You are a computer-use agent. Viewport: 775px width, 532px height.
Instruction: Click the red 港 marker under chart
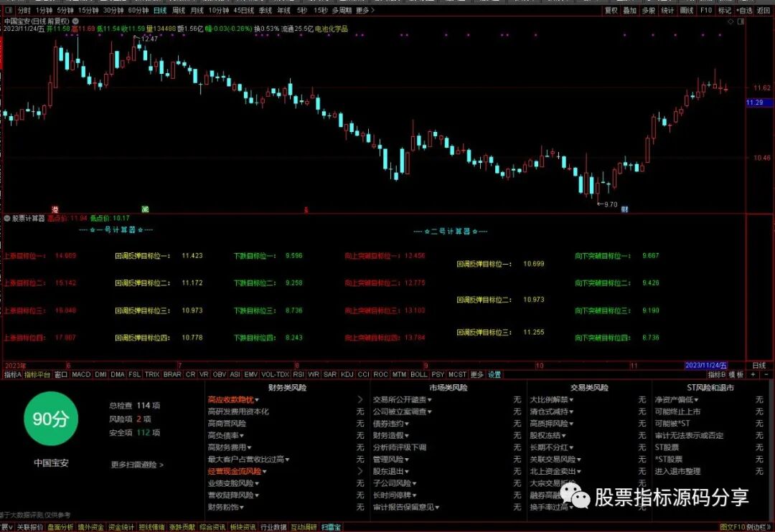[x=55, y=209]
